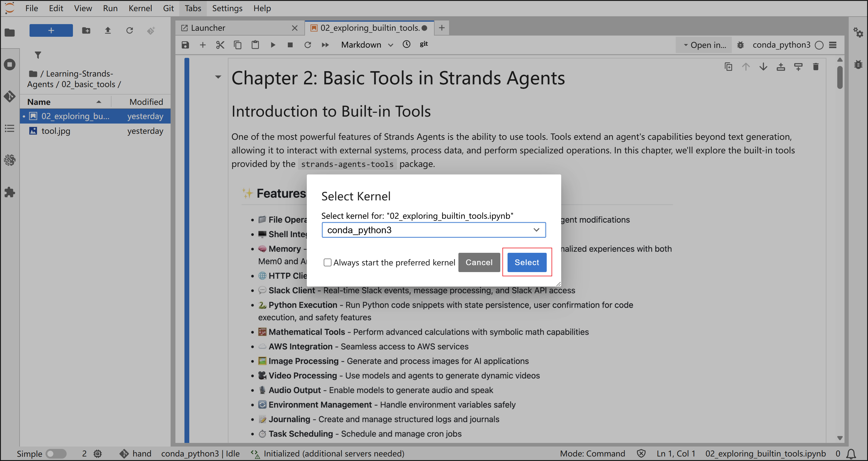868x461 pixels.
Task: Open the Git menu
Action: (x=168, y=8)
